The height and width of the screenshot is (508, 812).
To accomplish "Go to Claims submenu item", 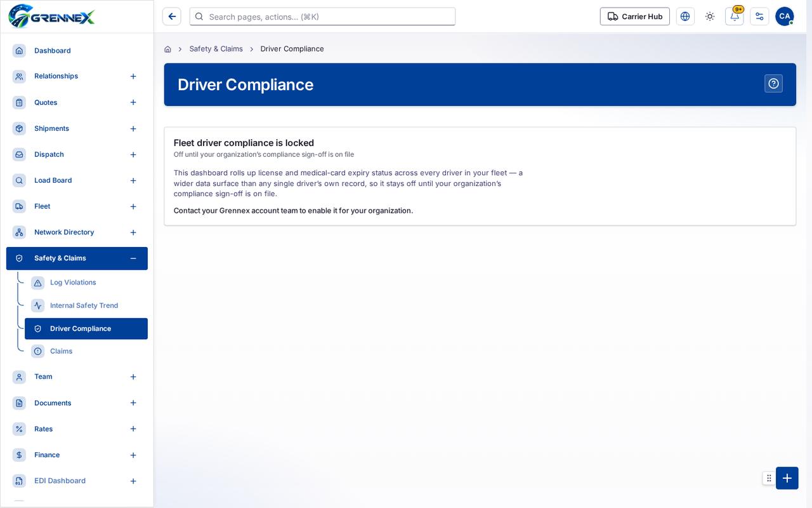I will tap(61, 351).
